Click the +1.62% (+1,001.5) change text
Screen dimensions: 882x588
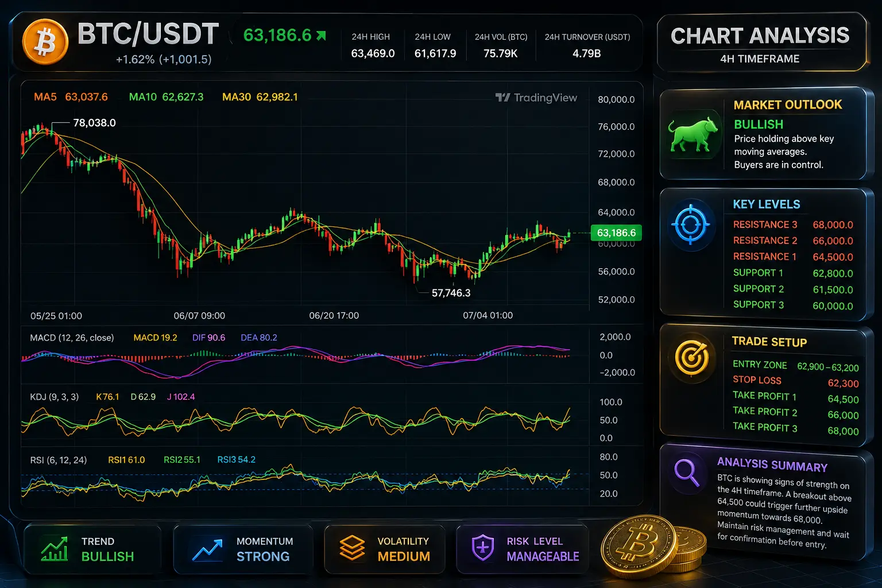[x=164, y=59]
